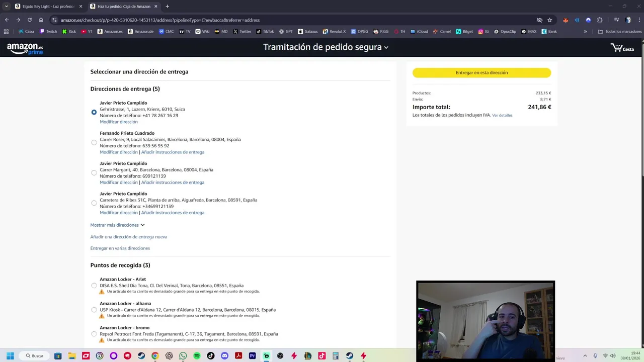
Task: Open OBS Studio from the taskbar
Action: [x=280, y=356]
